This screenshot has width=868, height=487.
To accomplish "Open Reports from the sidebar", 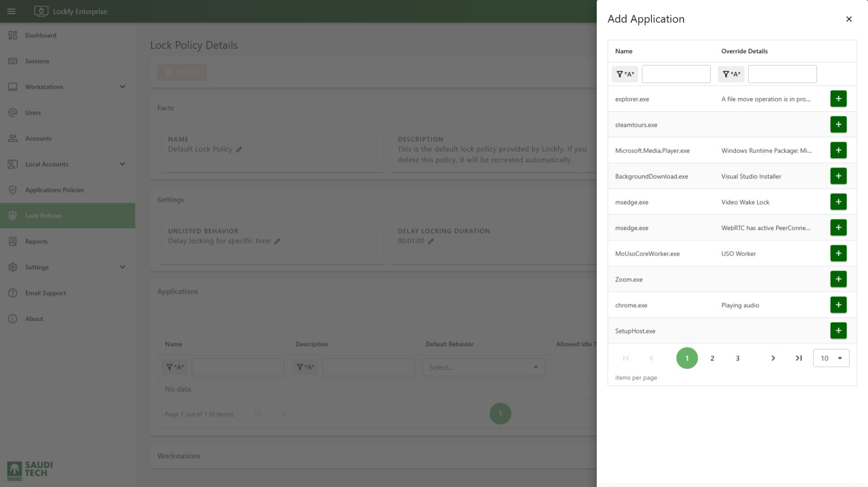I will [x=67, y=241].
